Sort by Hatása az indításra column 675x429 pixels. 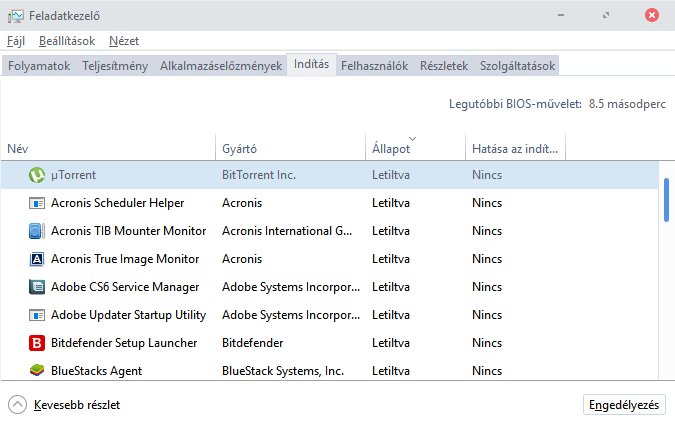click(x=514, y=149)
